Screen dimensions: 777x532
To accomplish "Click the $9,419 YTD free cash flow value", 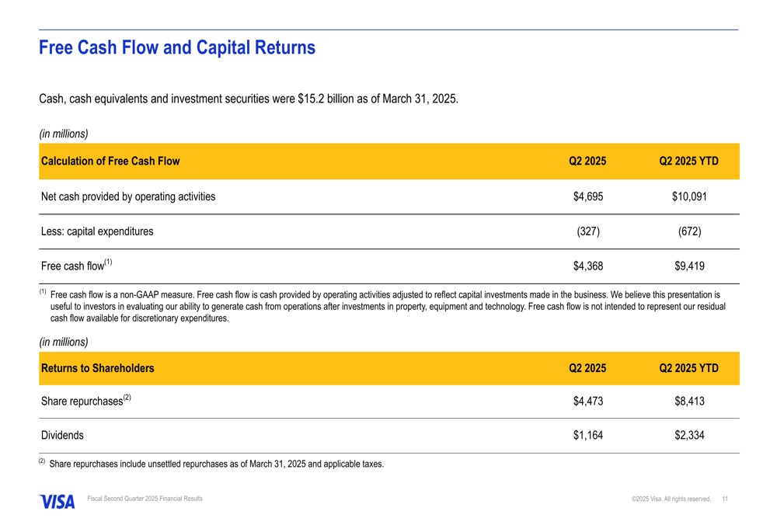I will coord(689,266).
